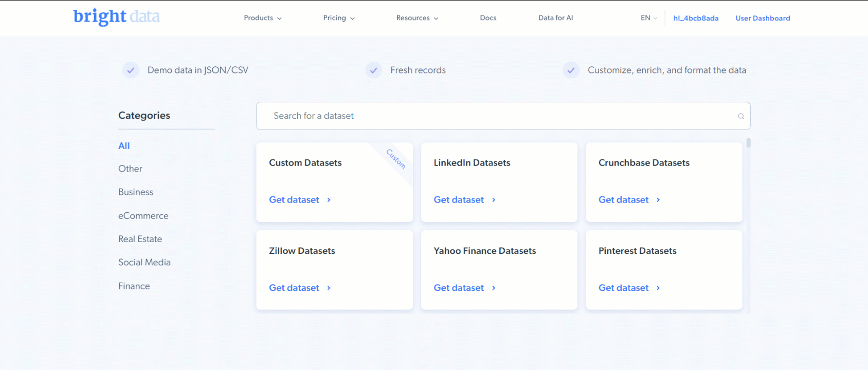
Task: Select the Finance category filter
Action: pos(134,286)
